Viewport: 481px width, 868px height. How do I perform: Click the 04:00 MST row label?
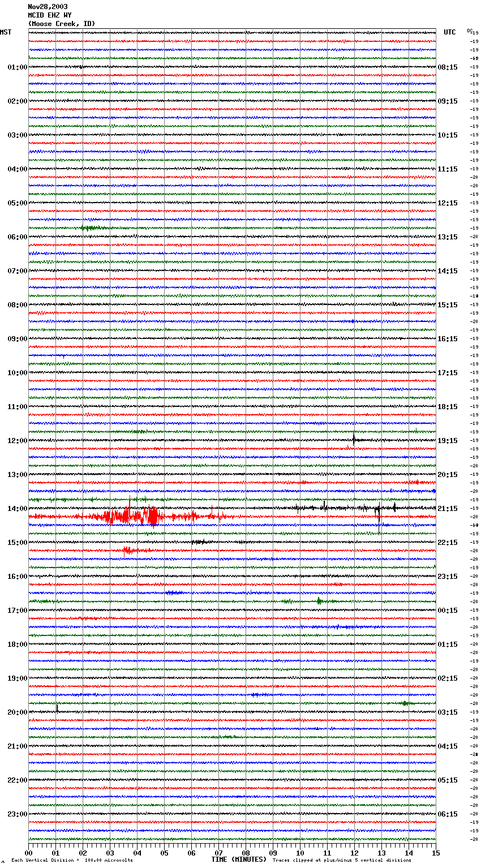[x=17, y=169]
